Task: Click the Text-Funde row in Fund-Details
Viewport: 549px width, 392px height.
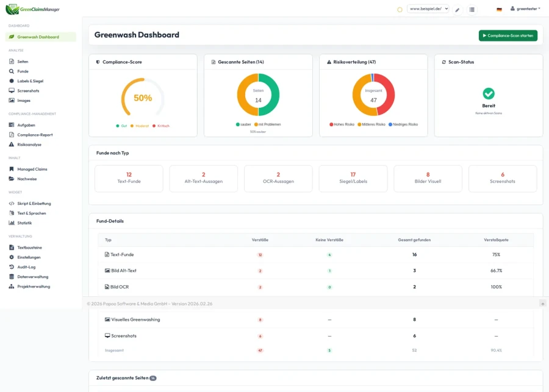Action: [316, 255]
